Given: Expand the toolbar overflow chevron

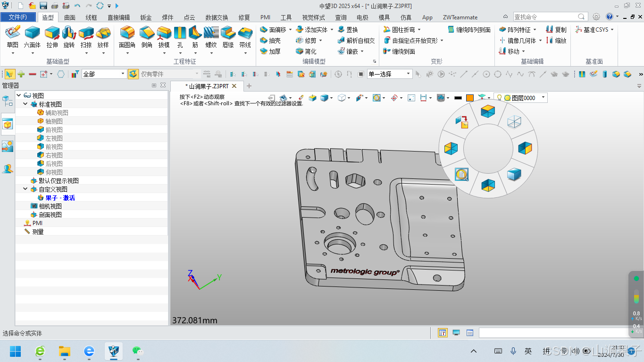Looking at the screenshot, I should [641, 75].
